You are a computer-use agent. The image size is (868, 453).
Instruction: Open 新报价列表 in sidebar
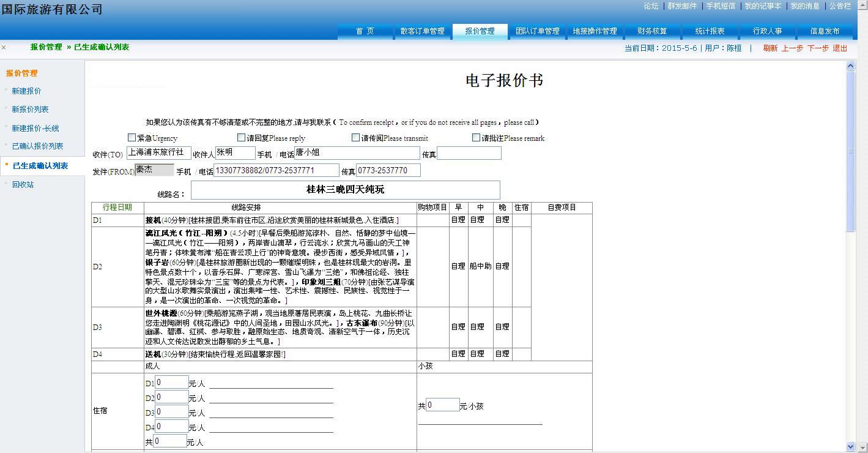[x=30, y=110]
